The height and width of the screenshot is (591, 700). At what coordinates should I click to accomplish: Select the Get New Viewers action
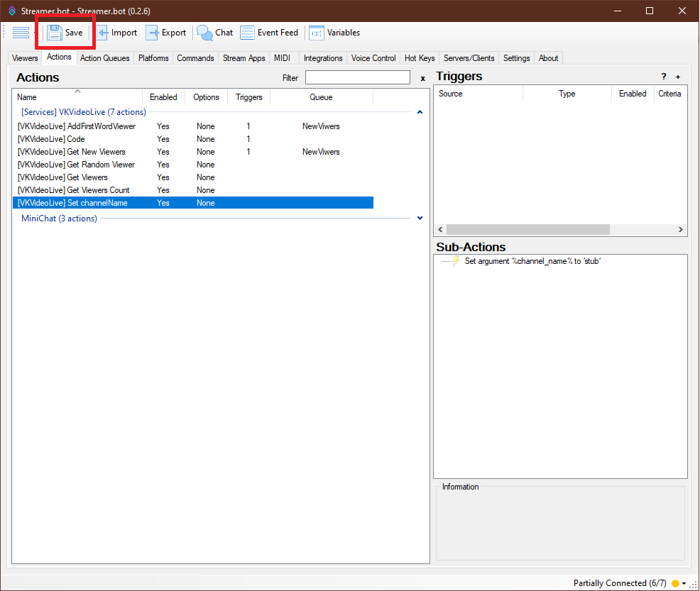point(193,152)
